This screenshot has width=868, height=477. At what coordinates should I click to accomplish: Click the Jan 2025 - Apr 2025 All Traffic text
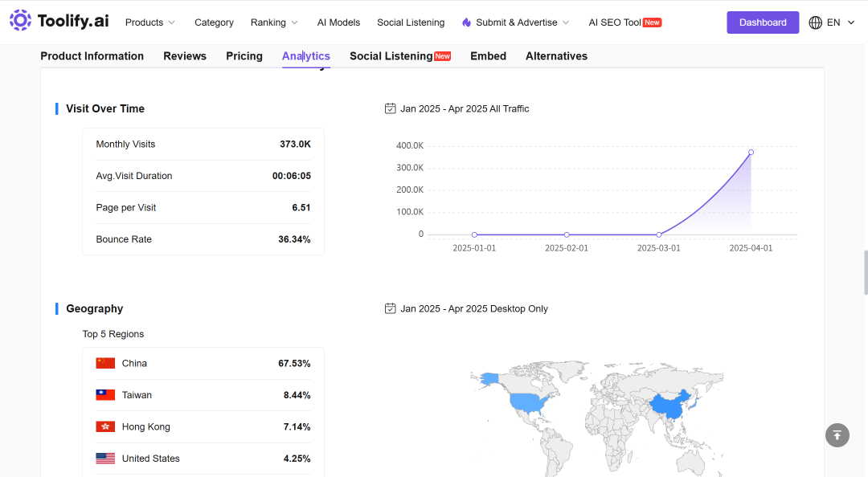click(x=465, y=108)
